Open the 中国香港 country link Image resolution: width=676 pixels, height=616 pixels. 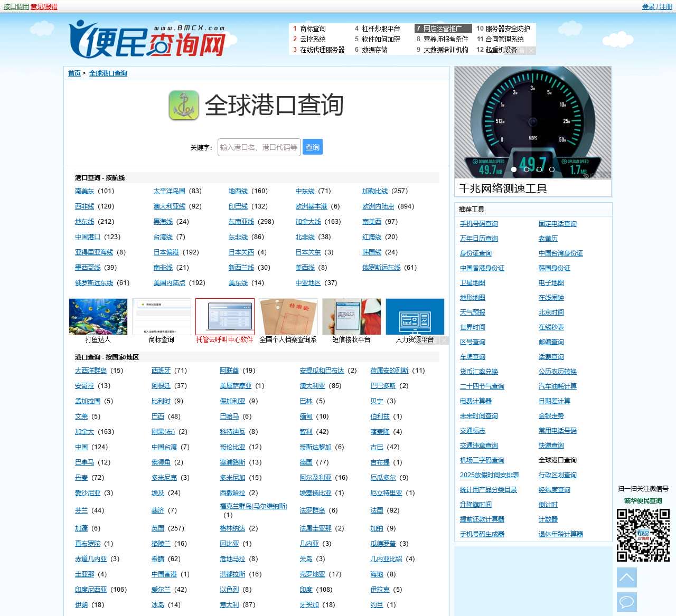click(164, 574)
